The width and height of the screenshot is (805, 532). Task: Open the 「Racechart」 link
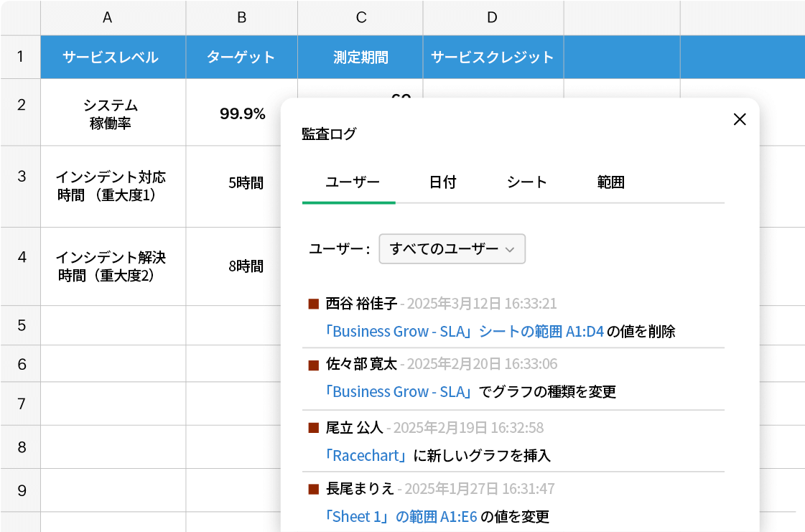tap(366, 455)
